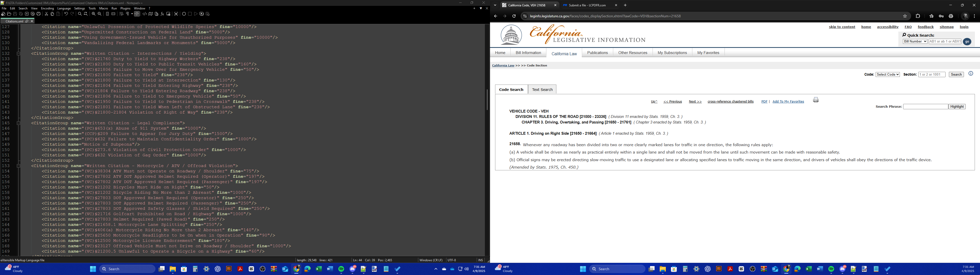Collapse the Legal Compliance CitationGroup fold marker
The image size is (980, 275).
click(x=18, y=123)
